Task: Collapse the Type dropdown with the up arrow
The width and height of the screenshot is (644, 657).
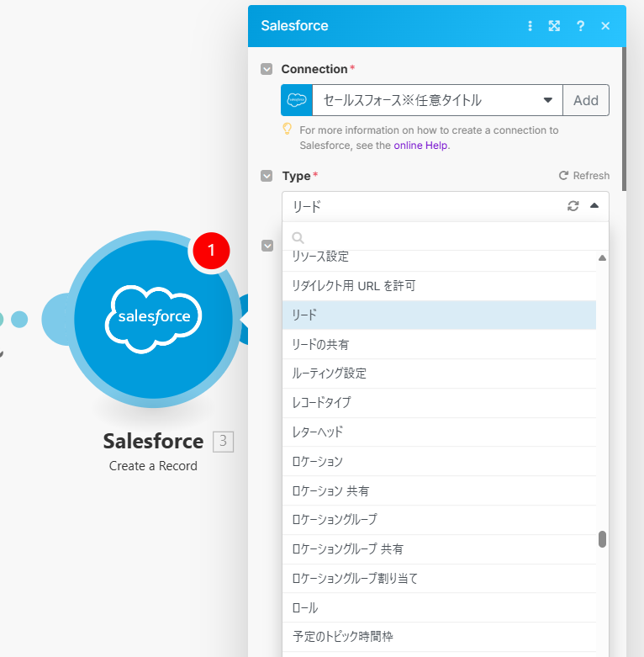Action: [594, 206]
